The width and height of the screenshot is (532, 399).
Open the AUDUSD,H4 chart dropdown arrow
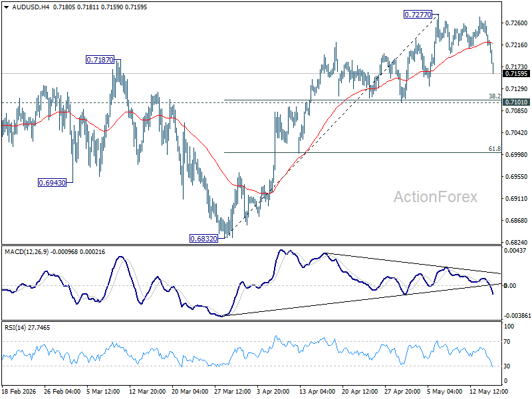point(6,7)
